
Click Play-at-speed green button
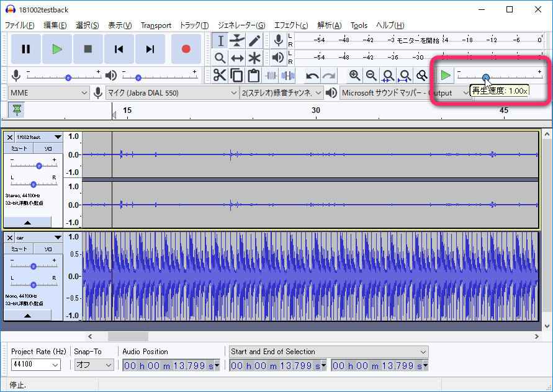coord(446,75)
